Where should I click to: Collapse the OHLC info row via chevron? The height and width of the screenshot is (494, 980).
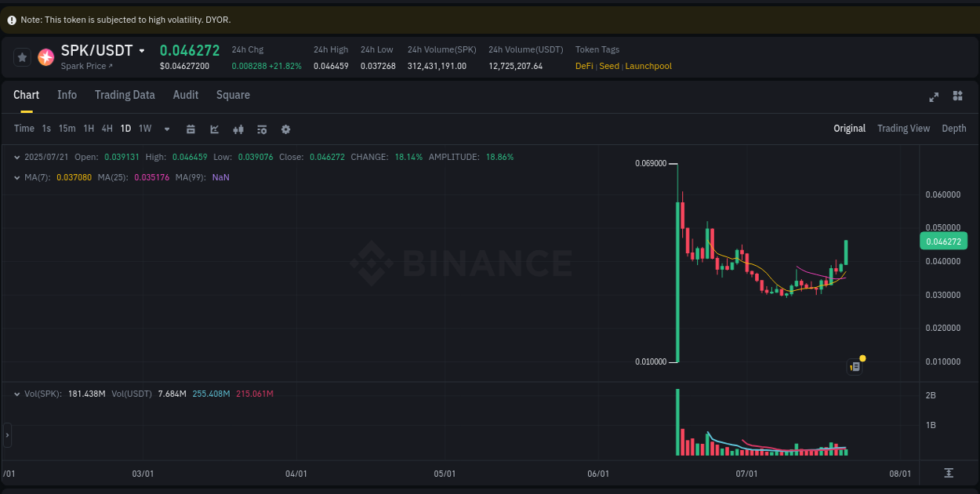click(17, 157)
